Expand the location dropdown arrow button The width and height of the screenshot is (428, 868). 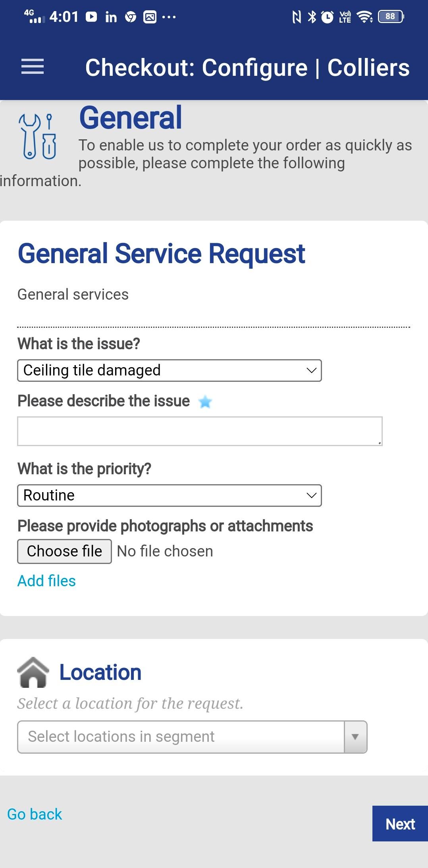click(x=355, y=737)
